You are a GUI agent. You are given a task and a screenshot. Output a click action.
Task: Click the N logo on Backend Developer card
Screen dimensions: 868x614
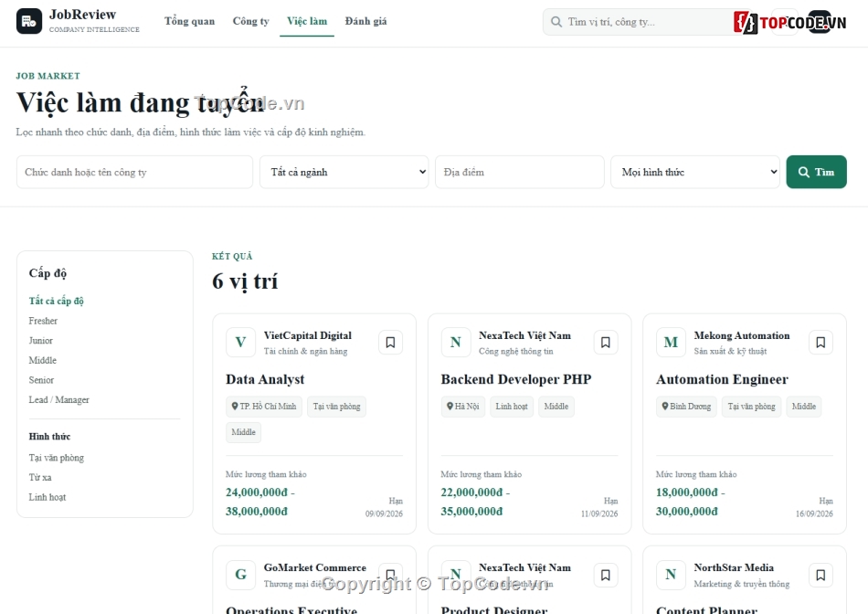tap(456, 342)
